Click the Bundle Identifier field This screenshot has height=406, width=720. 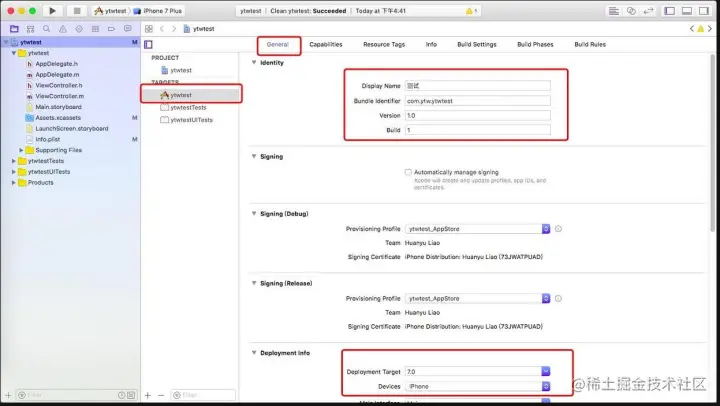pos(478,101)
